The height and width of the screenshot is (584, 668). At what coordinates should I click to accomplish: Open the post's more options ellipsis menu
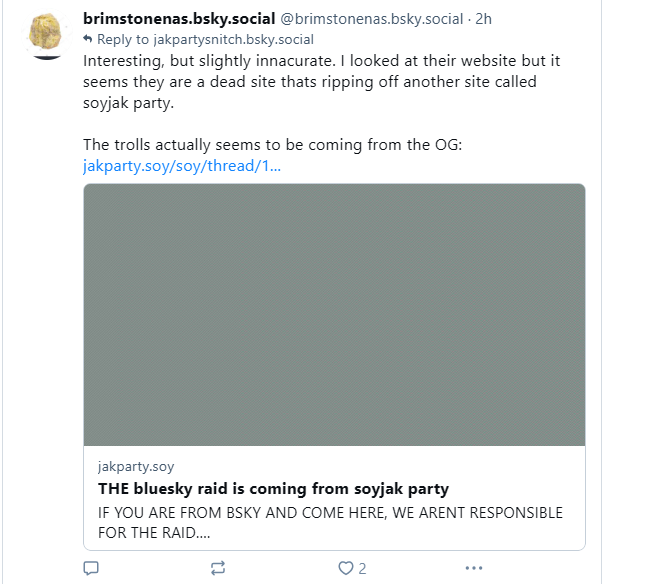coord(474,568)
